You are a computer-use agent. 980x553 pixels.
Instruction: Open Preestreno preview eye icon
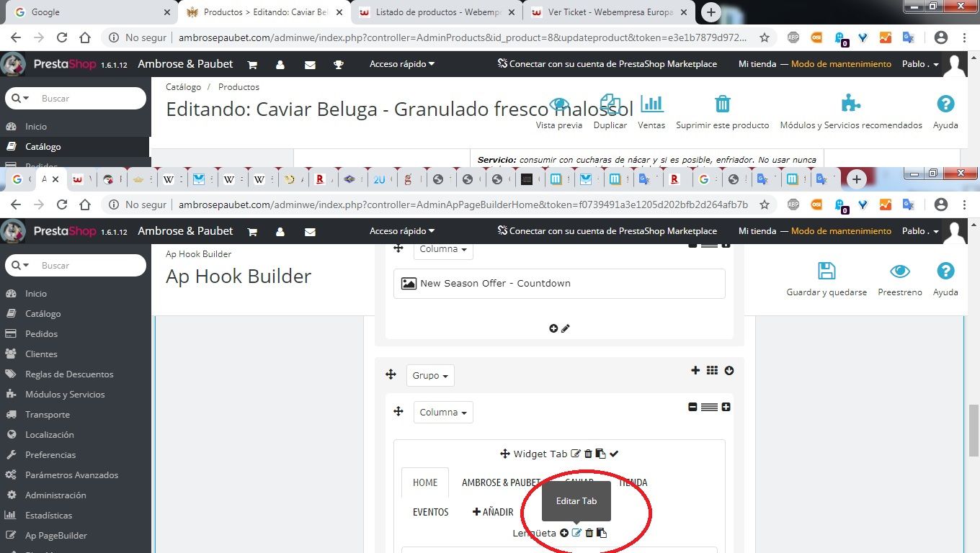tap(899, 271)
